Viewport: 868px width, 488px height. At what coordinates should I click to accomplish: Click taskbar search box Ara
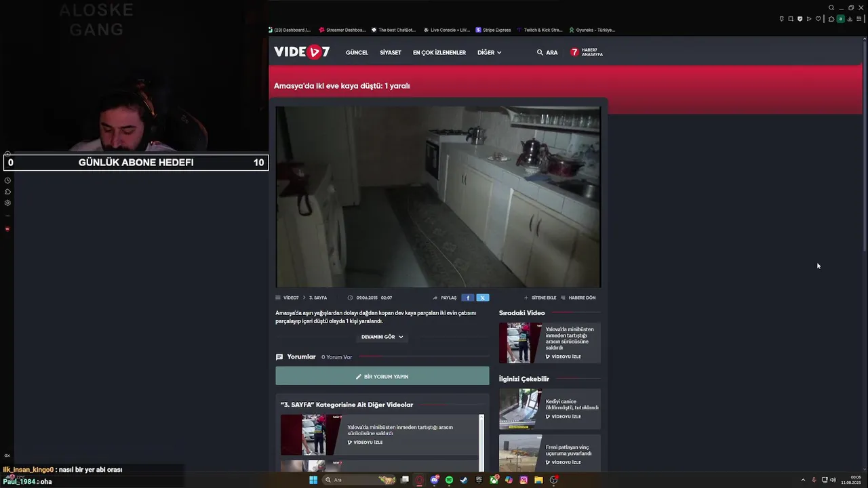point(360,480)
